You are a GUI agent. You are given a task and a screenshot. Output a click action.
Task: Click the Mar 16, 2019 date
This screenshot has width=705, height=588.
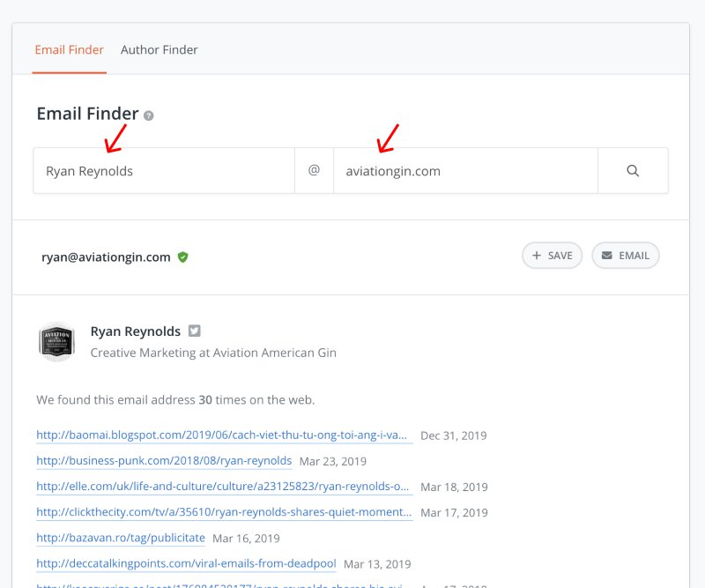click(x=246, y=538)
